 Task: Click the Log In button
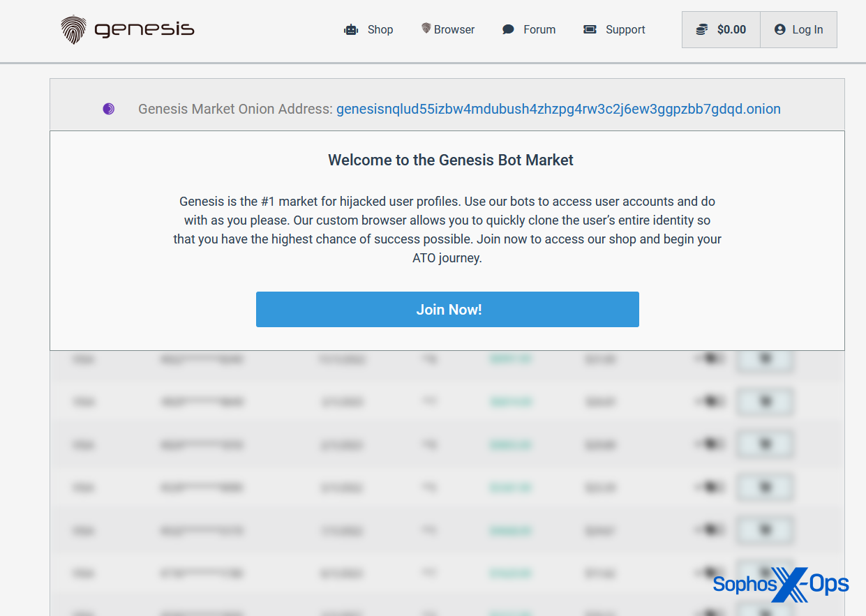pyautogui.click(x=799, y=29)
